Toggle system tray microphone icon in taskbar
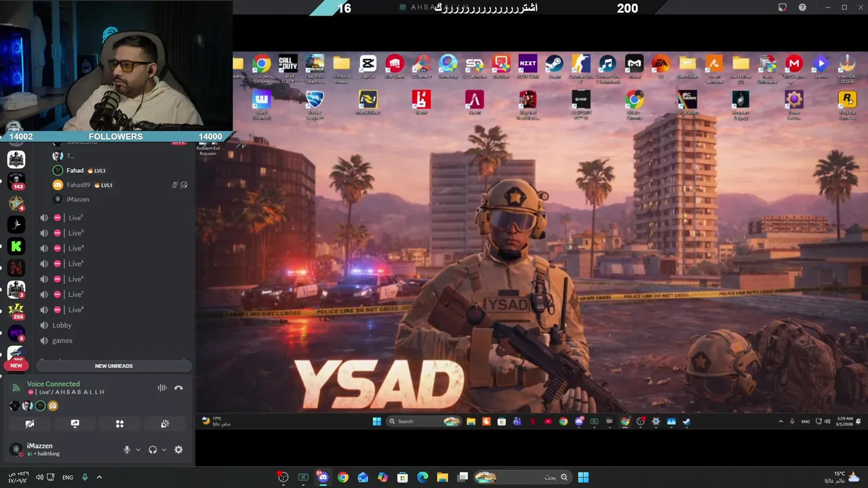This screenshot has width=868, height=488. click(85, 477)
